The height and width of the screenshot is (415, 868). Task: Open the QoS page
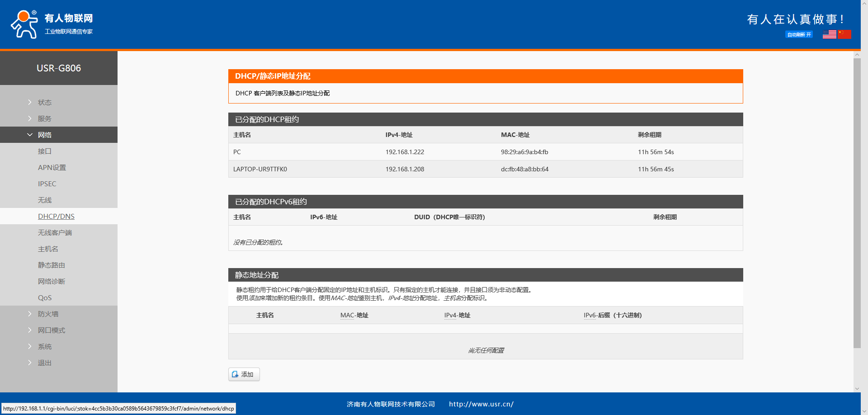[45, 298]
